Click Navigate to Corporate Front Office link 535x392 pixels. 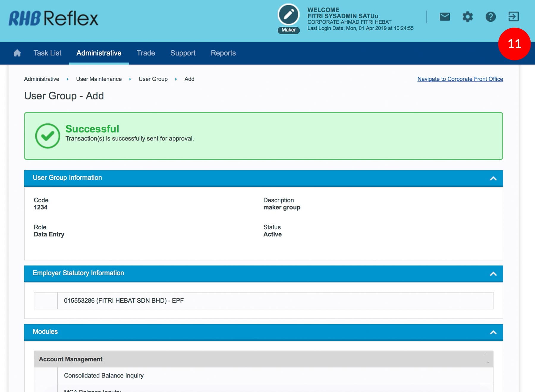click(x=460, y=79)
